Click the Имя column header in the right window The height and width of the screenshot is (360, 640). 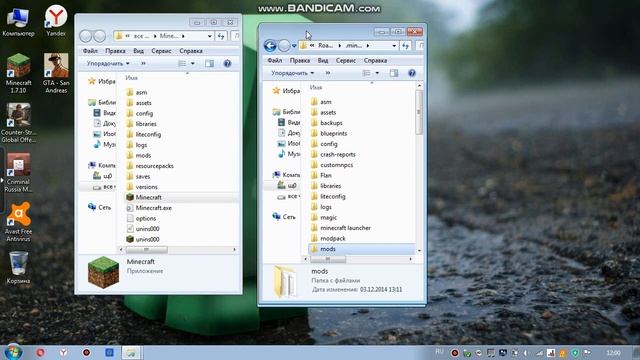[316, 87]
